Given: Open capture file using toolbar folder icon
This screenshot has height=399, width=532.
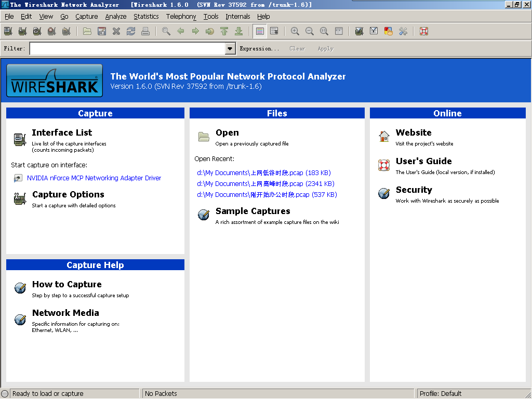Looking at the screenshot, I should [x=87, y=31].
